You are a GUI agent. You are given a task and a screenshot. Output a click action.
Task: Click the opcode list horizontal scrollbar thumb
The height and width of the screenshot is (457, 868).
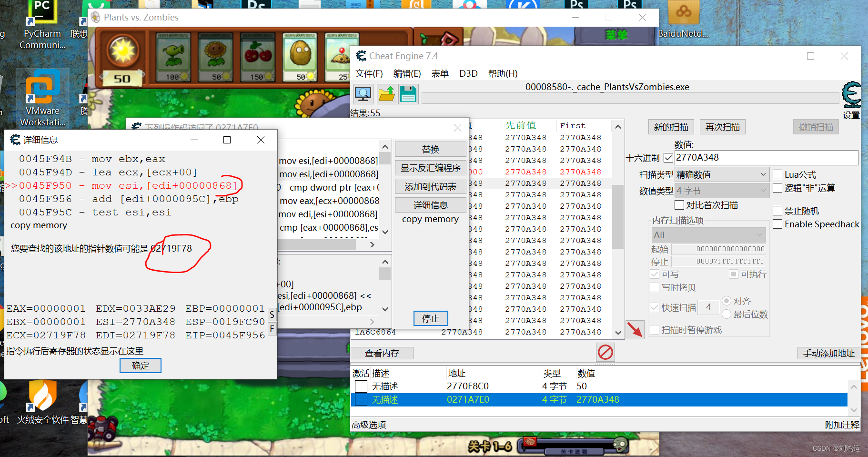point(317,244)
